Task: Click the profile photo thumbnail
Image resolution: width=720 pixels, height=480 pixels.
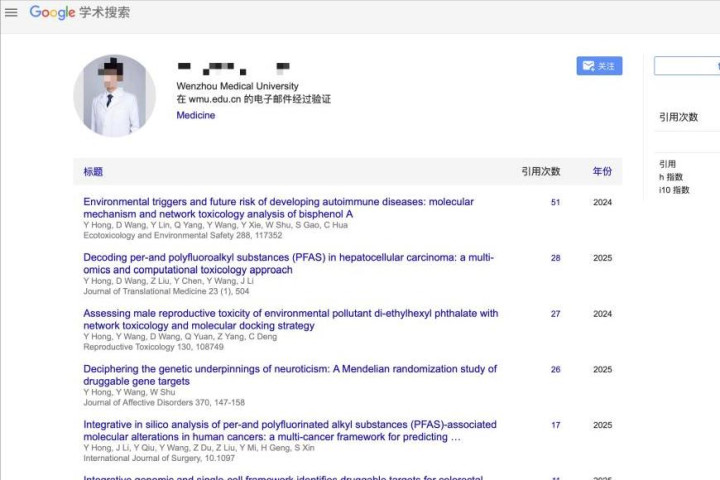Action: (x=114, y=96)
